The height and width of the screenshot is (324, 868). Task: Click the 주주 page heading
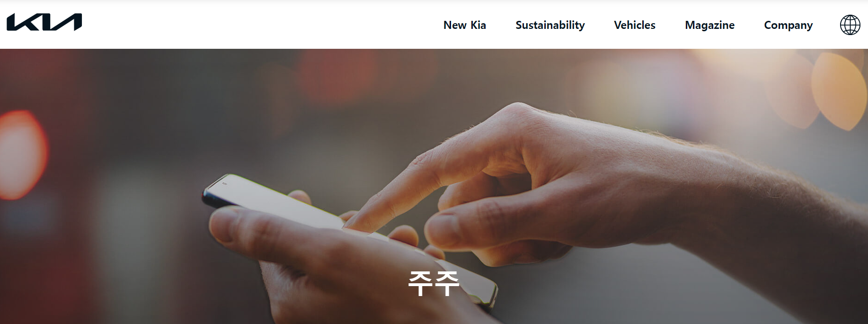click(434, 283)
